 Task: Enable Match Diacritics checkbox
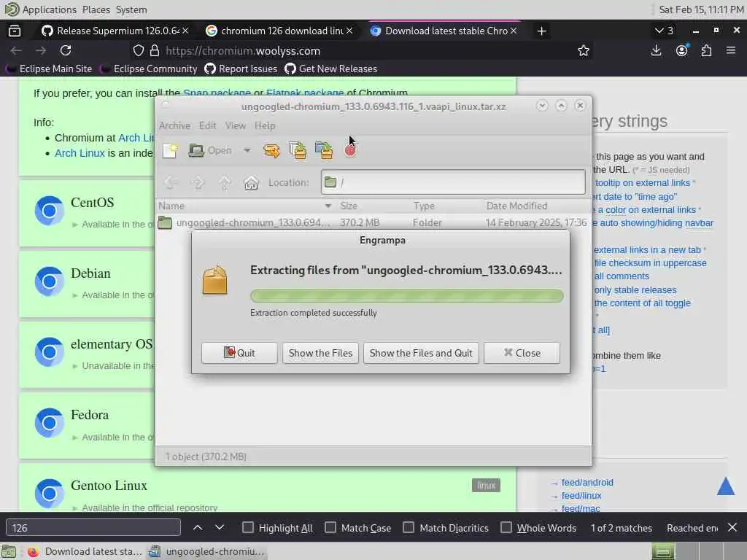coord(409,527)
